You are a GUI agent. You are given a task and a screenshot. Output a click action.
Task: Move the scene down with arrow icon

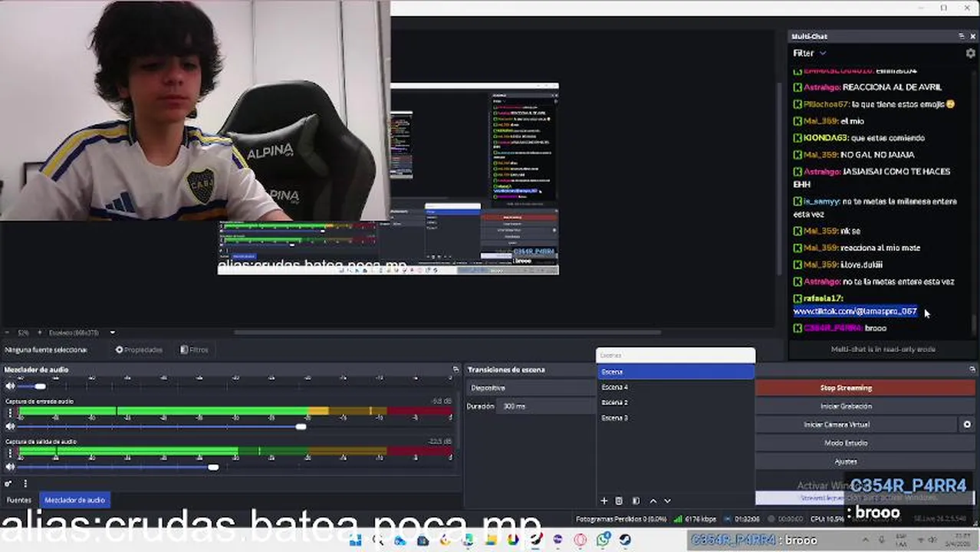coord(667,501)
